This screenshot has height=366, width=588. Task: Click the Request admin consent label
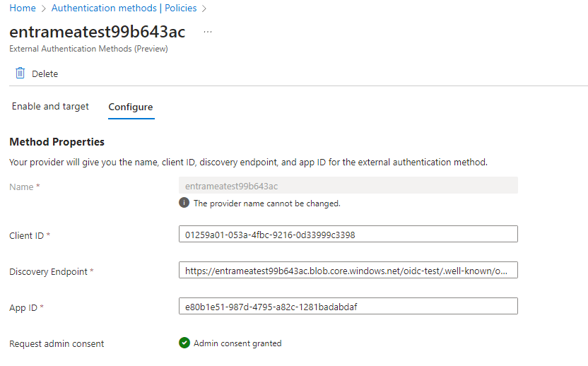(x=57, y=344)
